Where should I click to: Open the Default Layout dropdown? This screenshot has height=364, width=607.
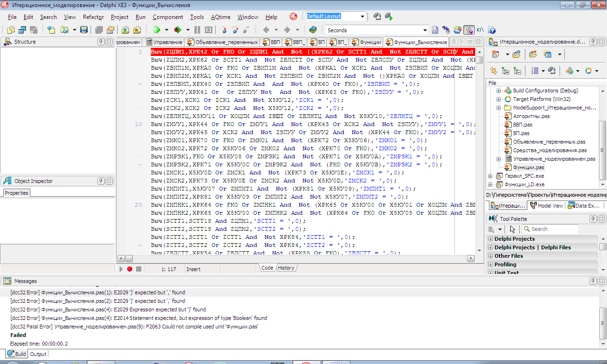363,17
